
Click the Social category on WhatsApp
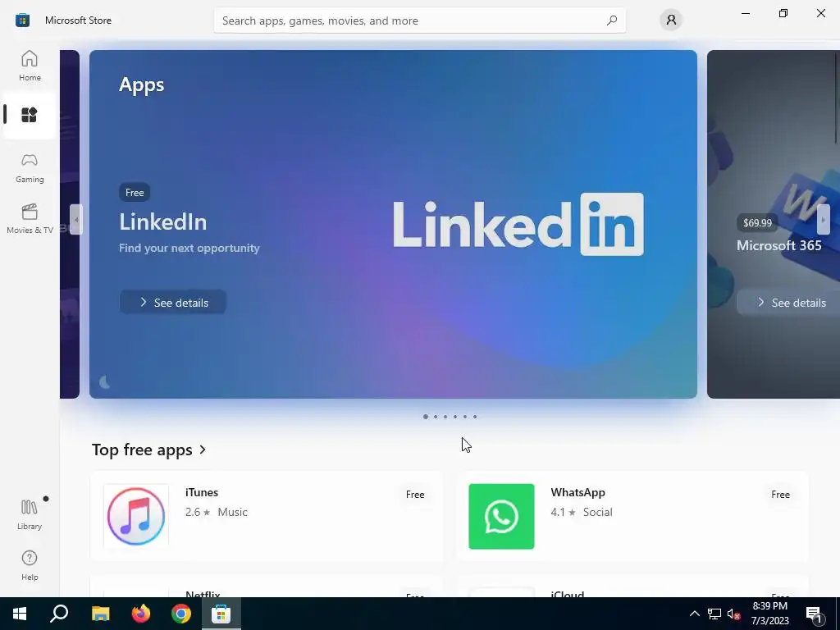pyautogui.click(x=597, y=512)
